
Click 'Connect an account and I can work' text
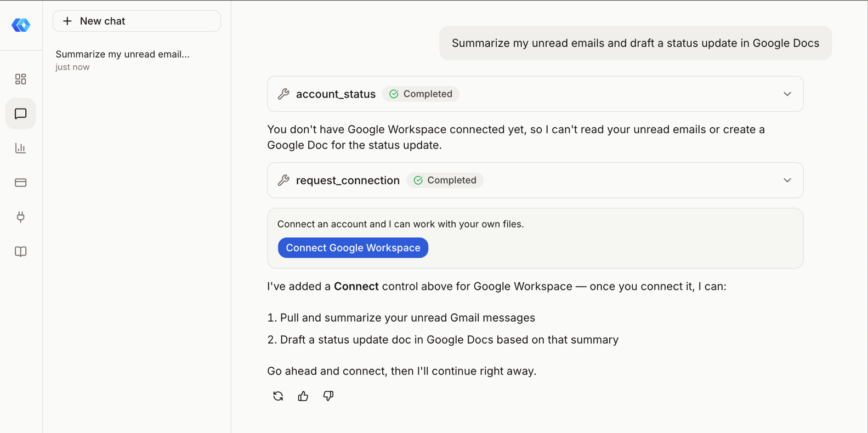(400, 224)
